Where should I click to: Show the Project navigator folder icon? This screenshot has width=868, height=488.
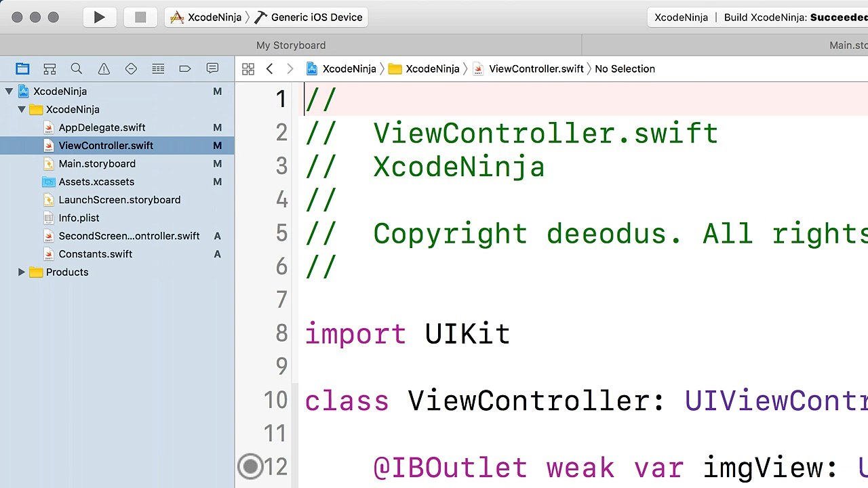pos(22,68)
